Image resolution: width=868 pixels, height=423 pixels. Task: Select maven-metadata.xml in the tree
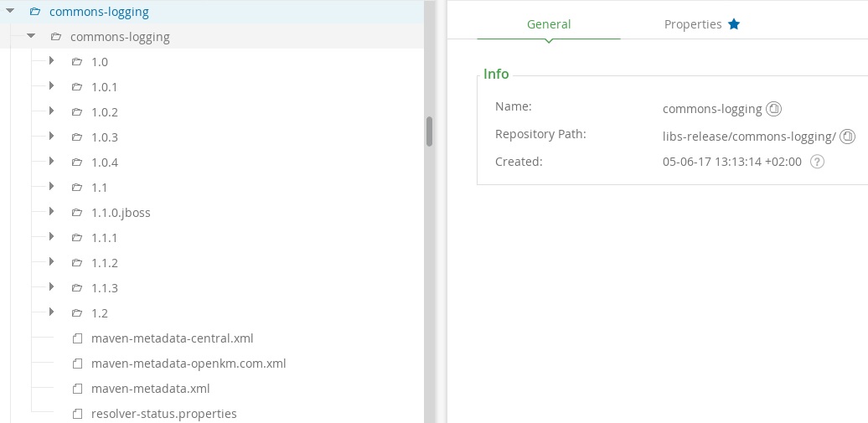coord(150,389)
